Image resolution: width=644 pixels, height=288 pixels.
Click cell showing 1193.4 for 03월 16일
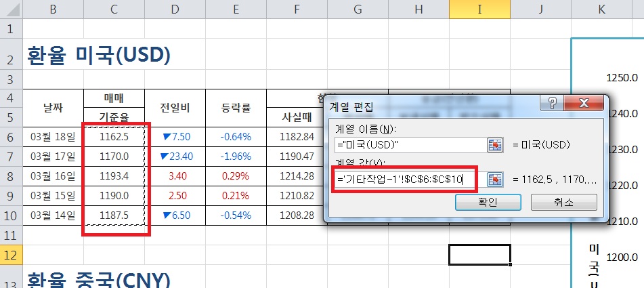[114, 176]
